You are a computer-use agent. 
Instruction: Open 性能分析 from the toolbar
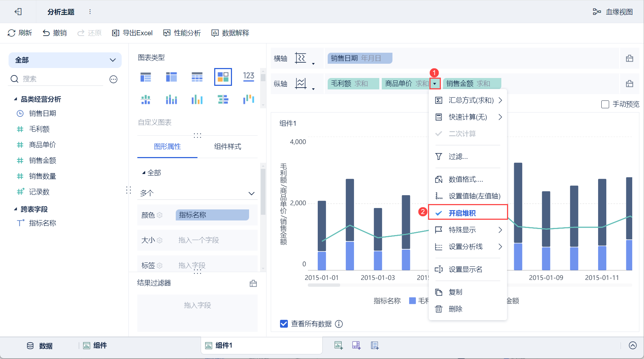click(x=182, y=33)
